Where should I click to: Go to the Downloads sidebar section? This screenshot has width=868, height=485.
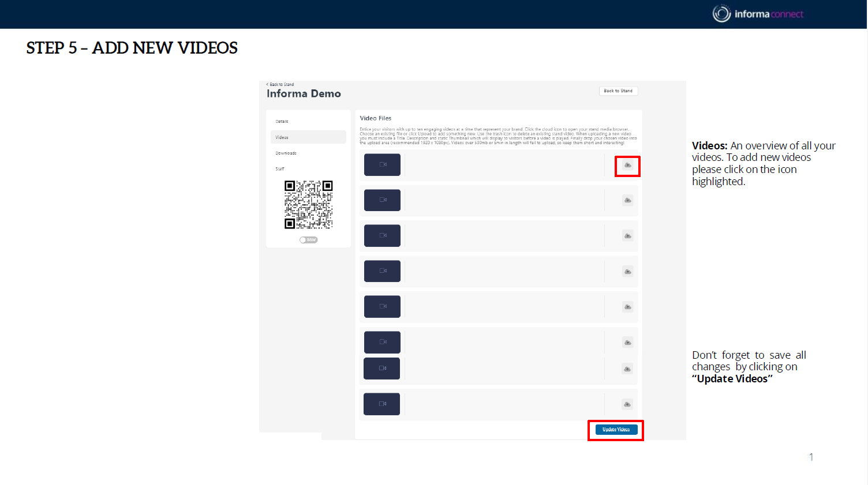pyautogui.click(x=286, y=153)
